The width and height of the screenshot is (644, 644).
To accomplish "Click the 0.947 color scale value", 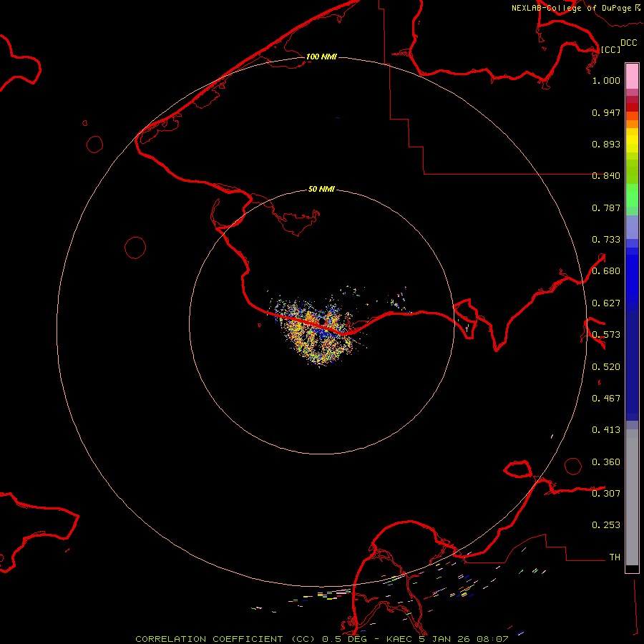I will click(x=606, y=112).
